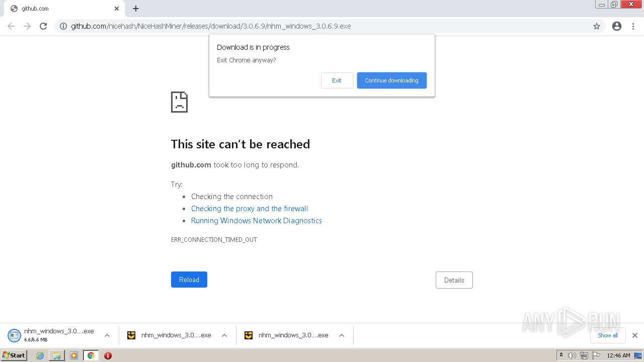Screen dimensions: 644x362
Task: Click Exit in the download dialog
Action: 337,80
